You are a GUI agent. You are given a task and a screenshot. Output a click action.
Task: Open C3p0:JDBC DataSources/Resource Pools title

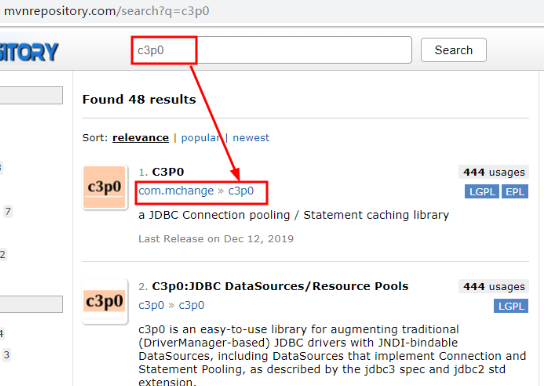[x=280, y=286]
